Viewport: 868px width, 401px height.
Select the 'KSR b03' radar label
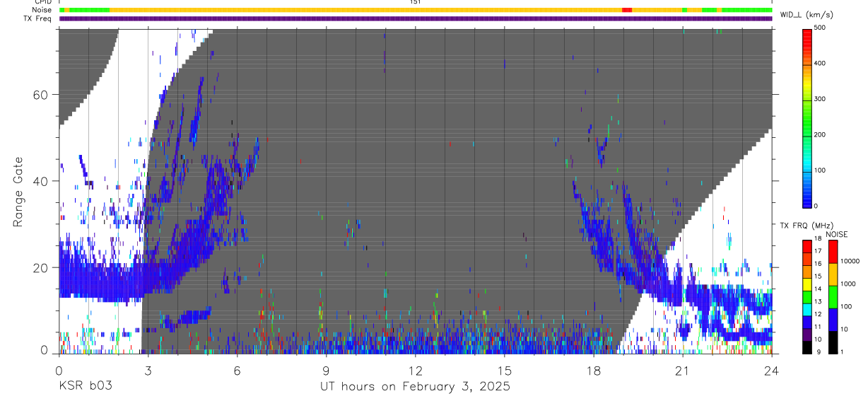click(x=85, y=387)
